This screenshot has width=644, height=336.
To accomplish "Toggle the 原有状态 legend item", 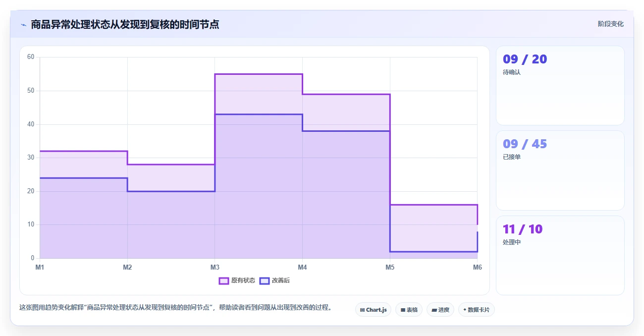I will point(237,280).
